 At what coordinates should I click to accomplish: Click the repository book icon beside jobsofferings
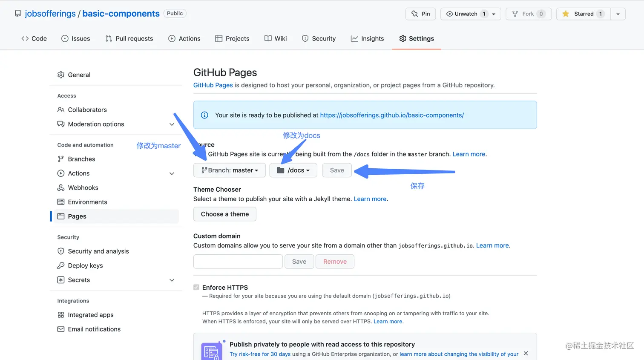coord(18,14)
